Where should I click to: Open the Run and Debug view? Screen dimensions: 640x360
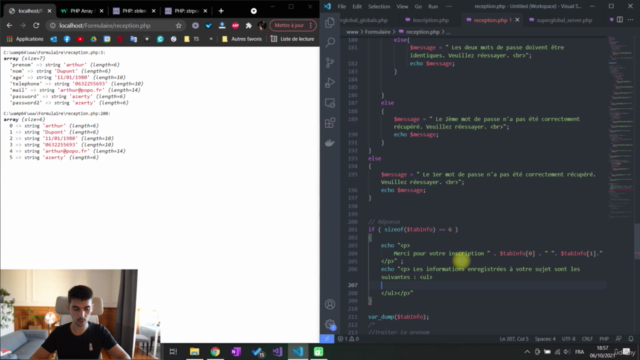[x=330, y=82]
